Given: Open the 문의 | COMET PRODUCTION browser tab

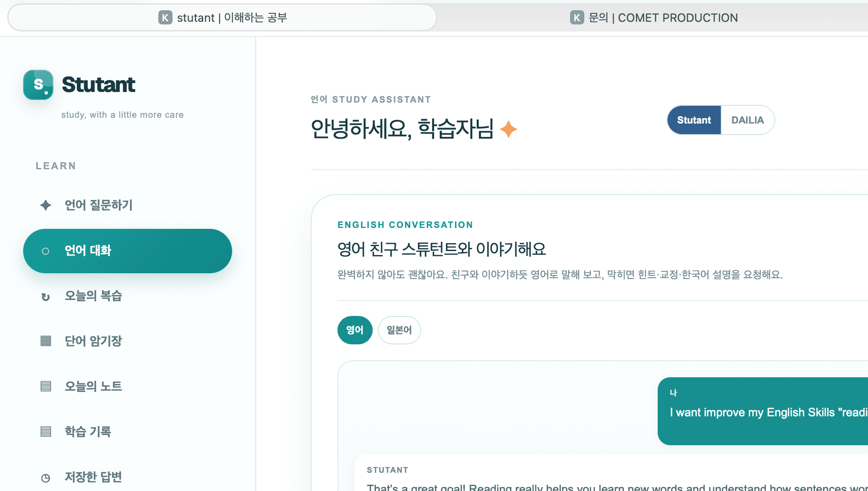Looking at the screenshot, I should (x=654, y=18).
